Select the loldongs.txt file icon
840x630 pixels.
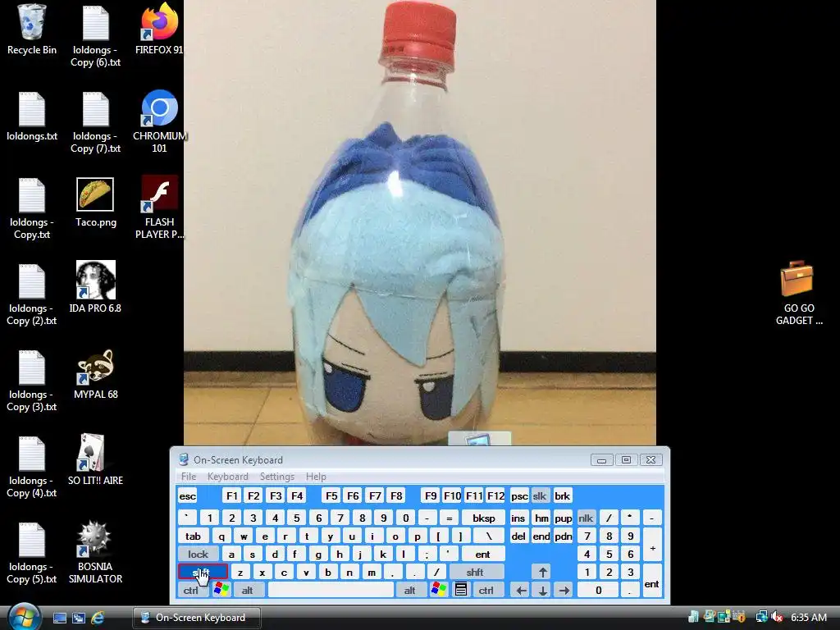32,116
